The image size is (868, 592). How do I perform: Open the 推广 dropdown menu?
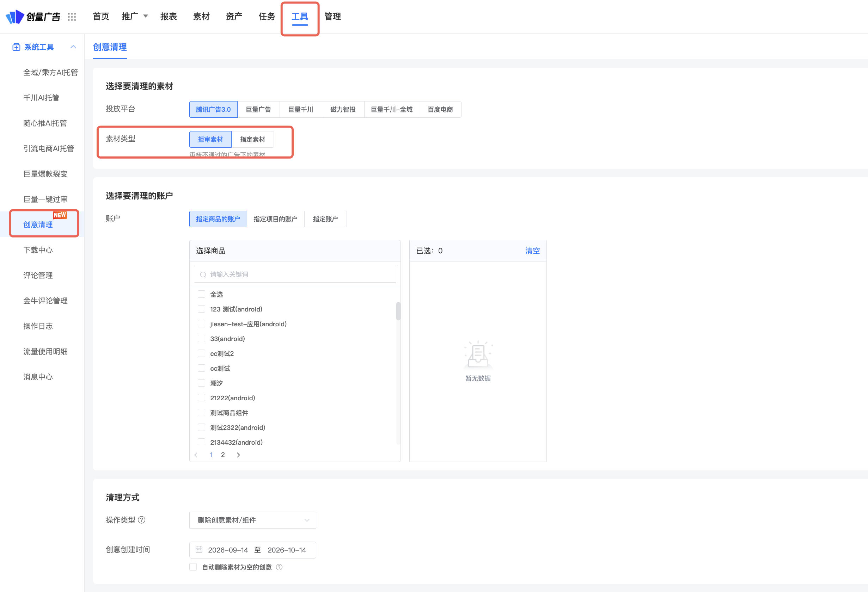click(x=134, y=17)
